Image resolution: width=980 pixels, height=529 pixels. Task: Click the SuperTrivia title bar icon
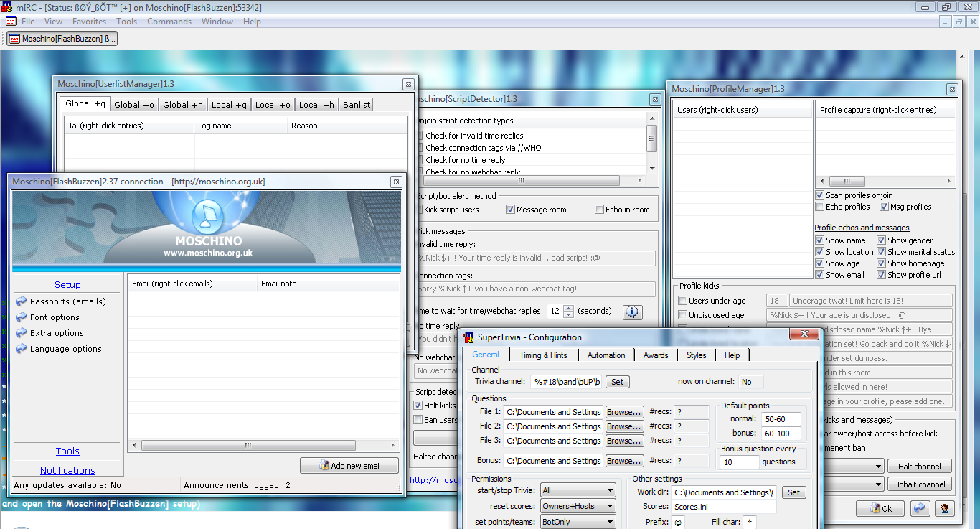tap(468, 337)
